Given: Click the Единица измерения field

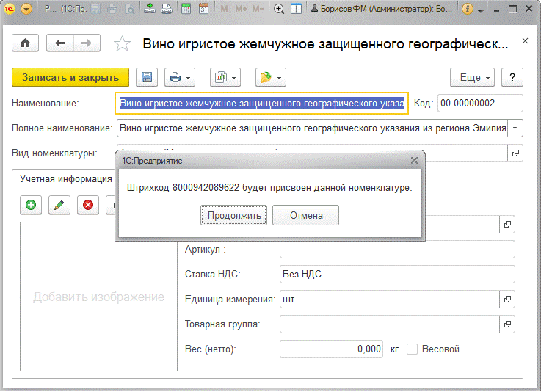Looking at the screenshot, I should pyautogui.click(x=390, y=300).
